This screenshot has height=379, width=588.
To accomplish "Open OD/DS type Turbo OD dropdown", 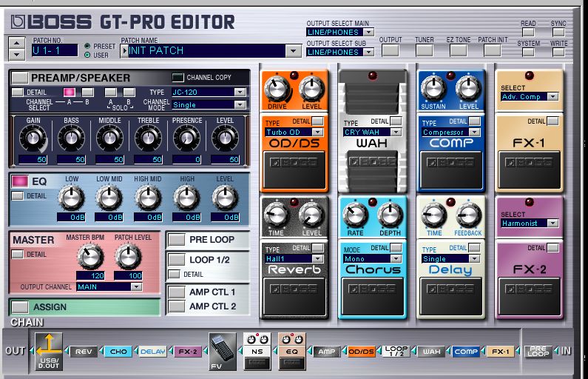I will [x=317, y=132].
